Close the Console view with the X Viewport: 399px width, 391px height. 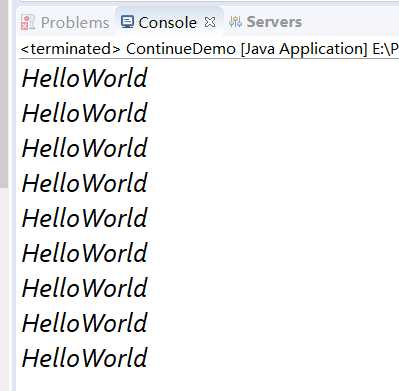[x=210, y=22]
